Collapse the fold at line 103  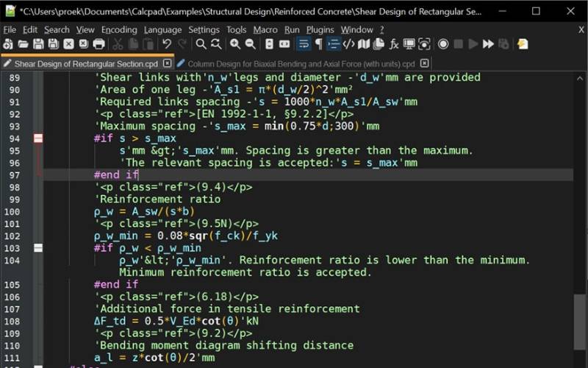[39, 248]
